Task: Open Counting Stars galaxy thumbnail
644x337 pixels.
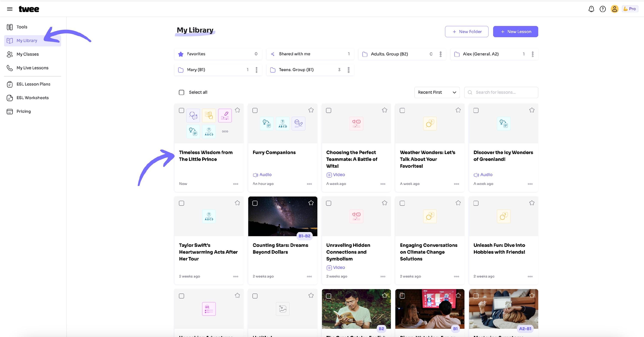Action: pos(283,216)
